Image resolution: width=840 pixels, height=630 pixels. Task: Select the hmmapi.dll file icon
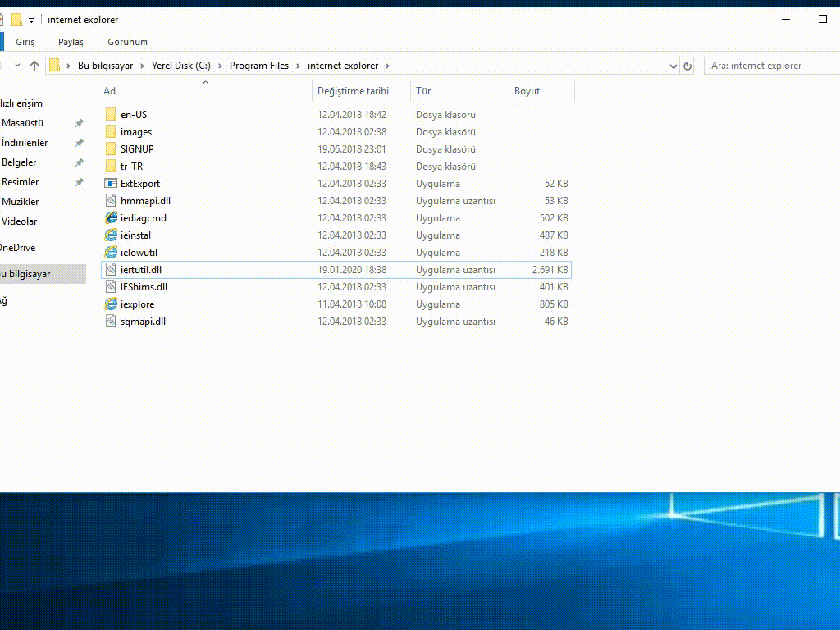(x=111, y=201)
